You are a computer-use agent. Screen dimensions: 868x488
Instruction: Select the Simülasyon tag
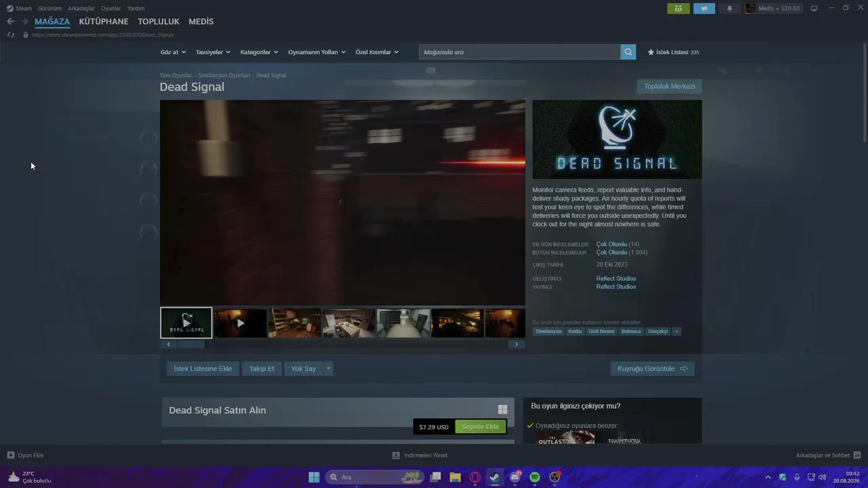[549, 331]
